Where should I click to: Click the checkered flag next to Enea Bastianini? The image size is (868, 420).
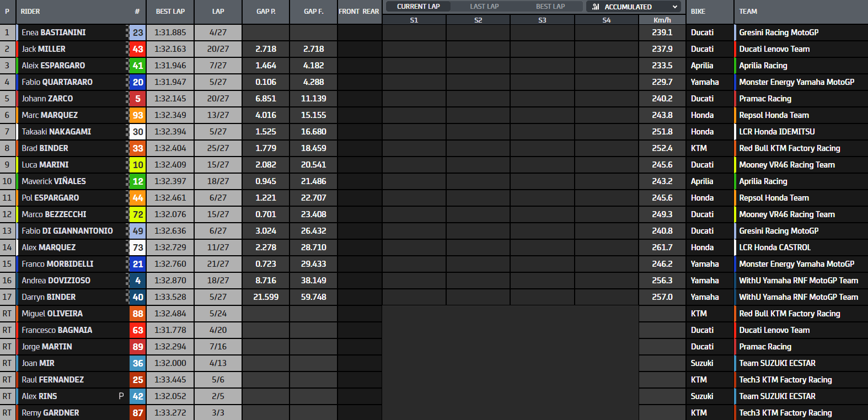[x=127, y=33]
